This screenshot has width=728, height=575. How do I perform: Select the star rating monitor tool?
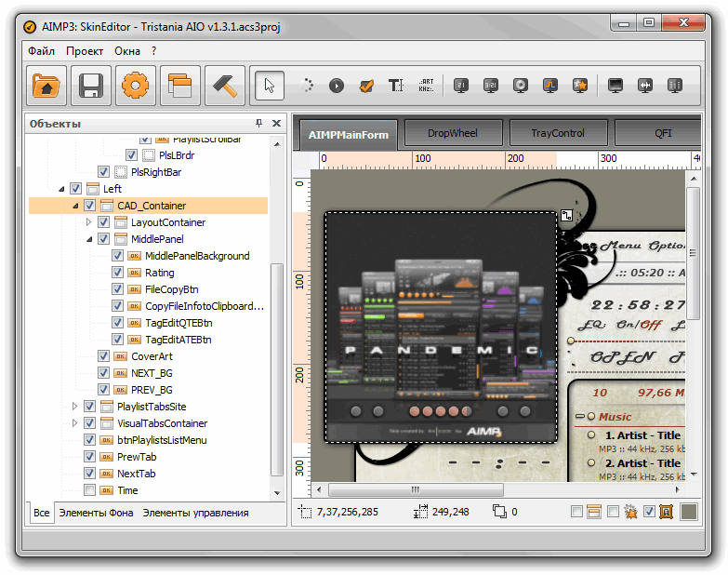tap(580, 86)
